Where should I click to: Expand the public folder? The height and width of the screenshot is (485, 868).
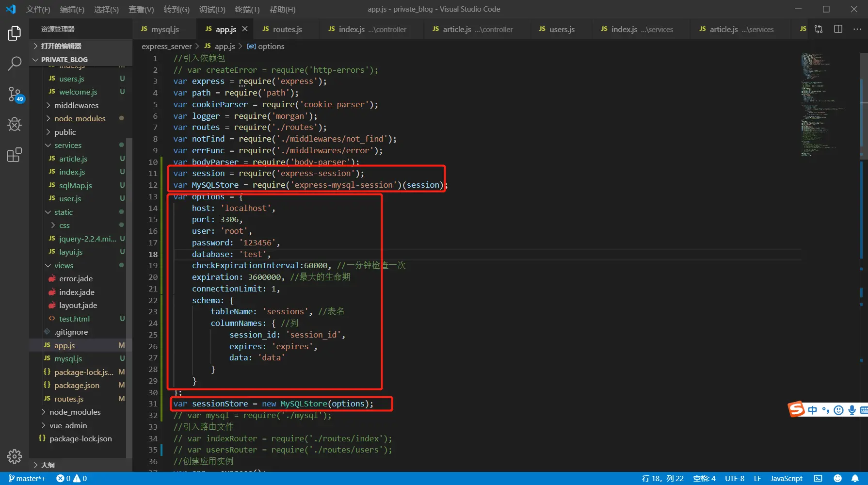tap(65, 132)
